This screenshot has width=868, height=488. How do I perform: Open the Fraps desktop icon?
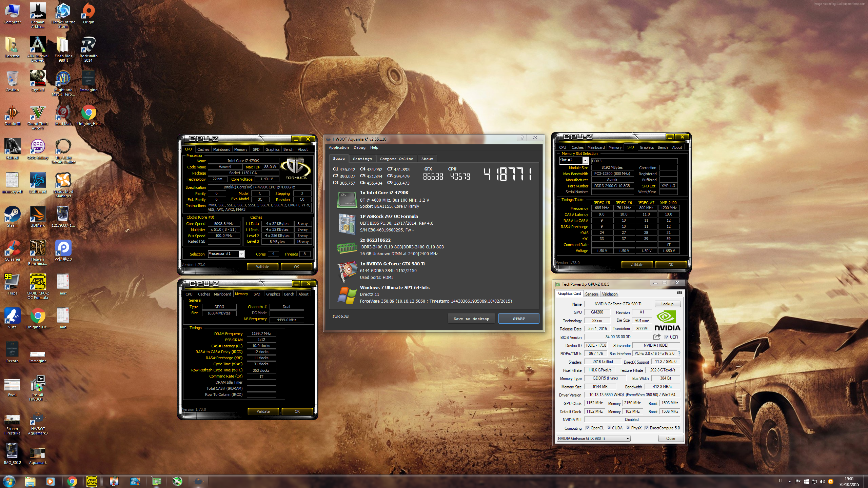click(x=12, y=285)
